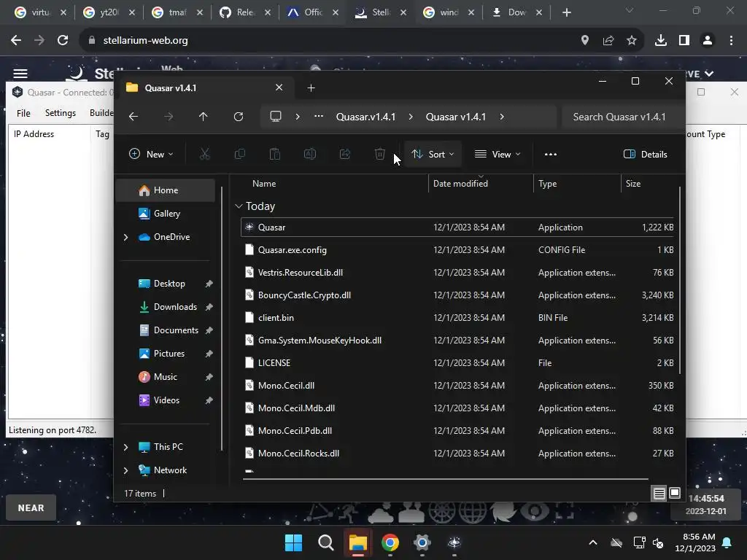Screen dimensions: 747x560
Task: Go back with Explorer back arrow
Action: (x=133, y=117)
